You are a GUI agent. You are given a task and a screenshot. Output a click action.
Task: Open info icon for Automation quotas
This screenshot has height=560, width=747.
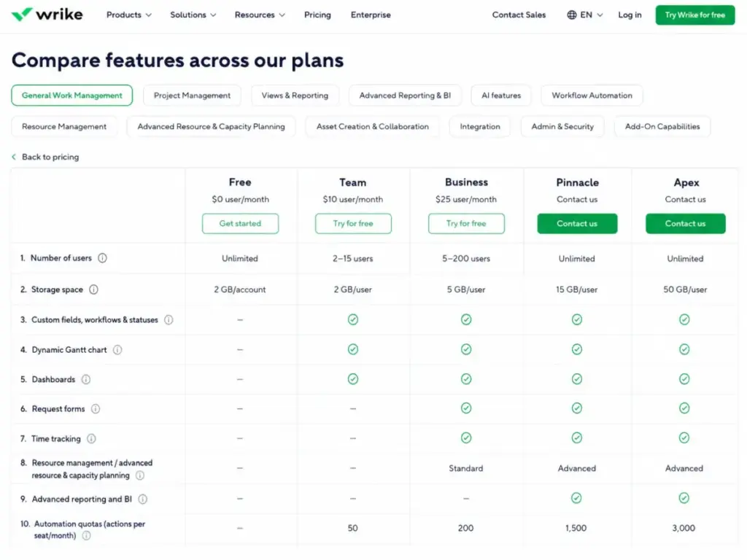coord(86,535)
